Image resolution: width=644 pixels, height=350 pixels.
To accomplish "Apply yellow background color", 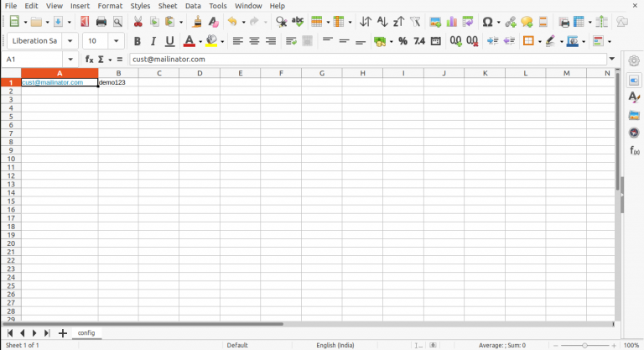I will coord(211,41).
